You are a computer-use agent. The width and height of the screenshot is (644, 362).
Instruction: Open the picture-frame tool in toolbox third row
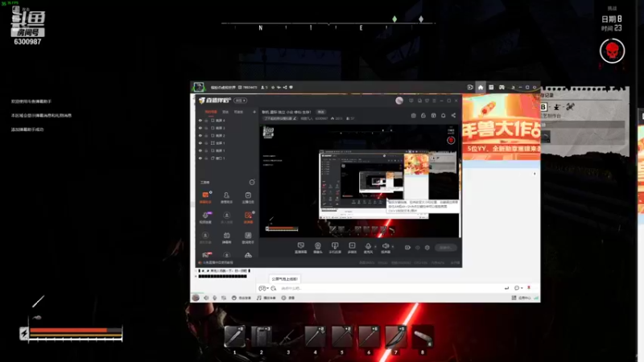coord(248,237)
